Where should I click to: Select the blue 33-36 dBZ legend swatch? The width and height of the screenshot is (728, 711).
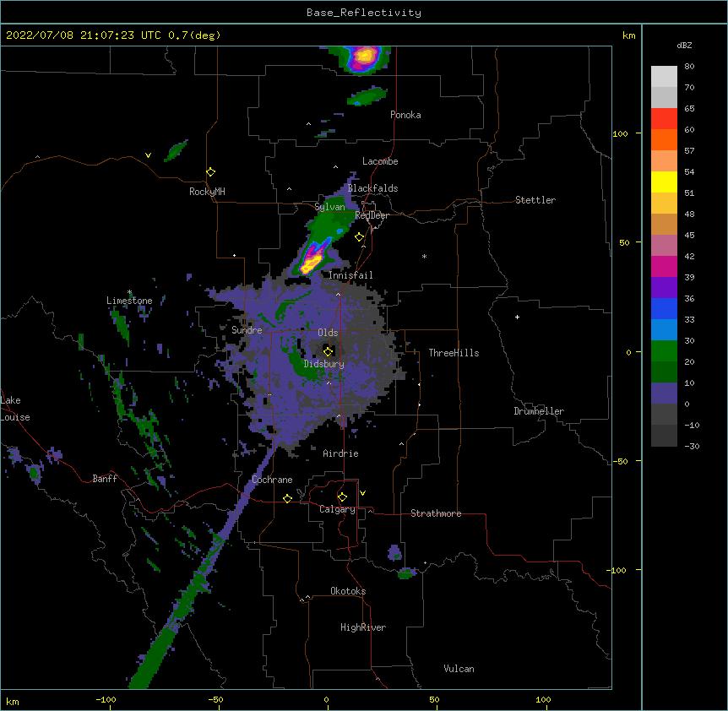[664, 308]
